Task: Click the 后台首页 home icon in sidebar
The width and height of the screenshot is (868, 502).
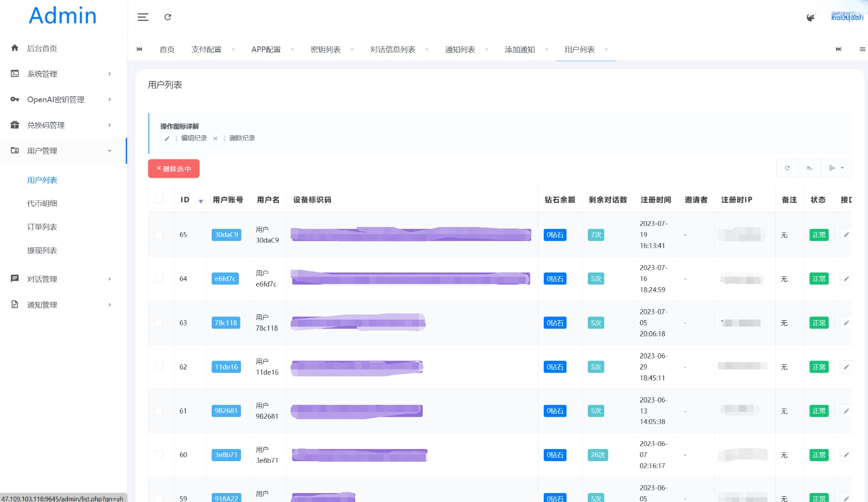Action: [x=15, y=48]
